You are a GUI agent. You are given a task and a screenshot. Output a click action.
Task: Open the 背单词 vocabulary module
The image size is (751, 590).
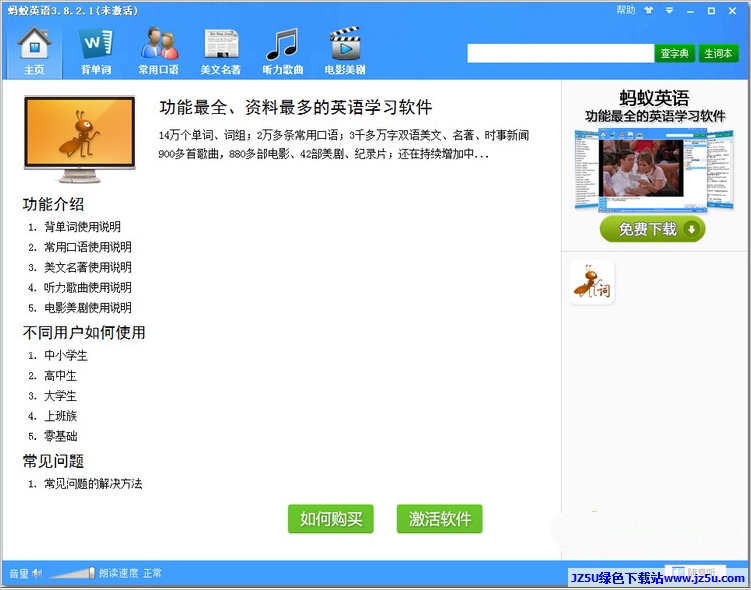pyautogui.click(x=96, y=51)
